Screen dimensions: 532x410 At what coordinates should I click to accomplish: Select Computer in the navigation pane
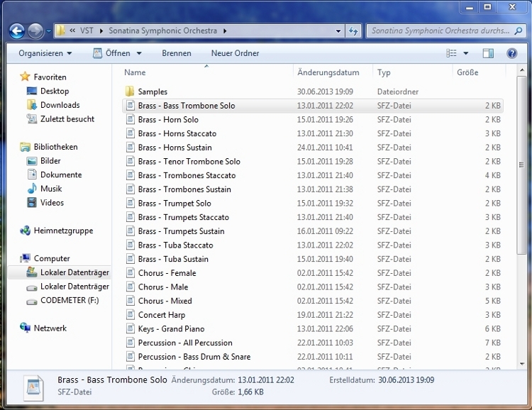click(52, 259)
